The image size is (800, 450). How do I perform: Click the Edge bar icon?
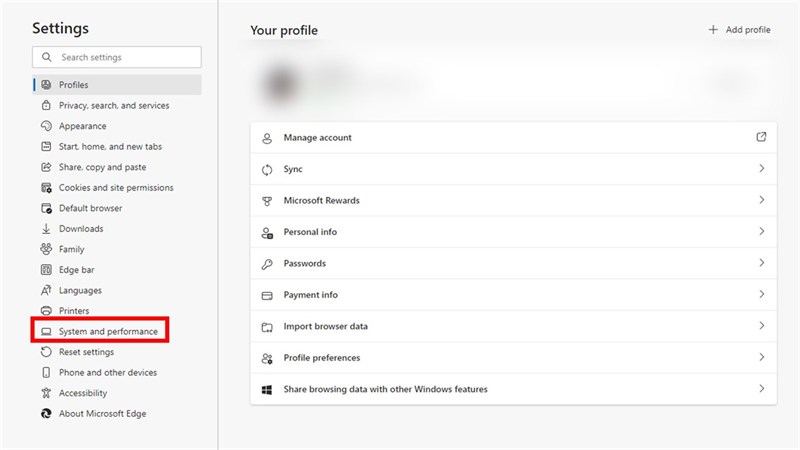pyautogui.click(x=46, y=269)
